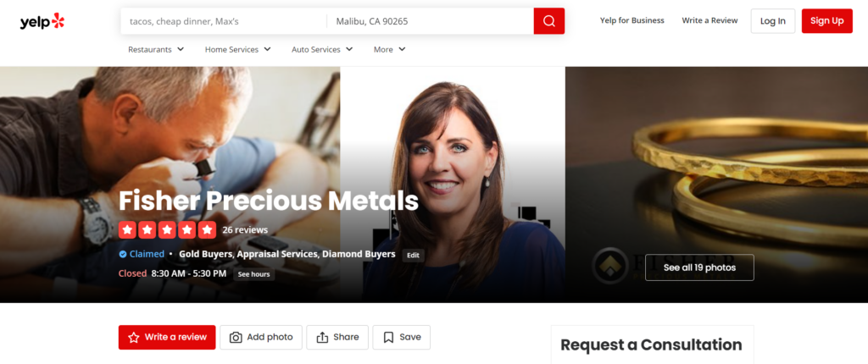This screenshot has width=868, height=364.
Task: Click See all 19 photos button
Action: coord(699,267)
